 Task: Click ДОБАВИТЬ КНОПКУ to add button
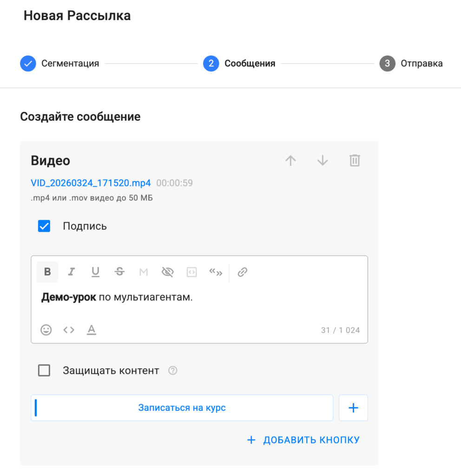click(303, 440)
